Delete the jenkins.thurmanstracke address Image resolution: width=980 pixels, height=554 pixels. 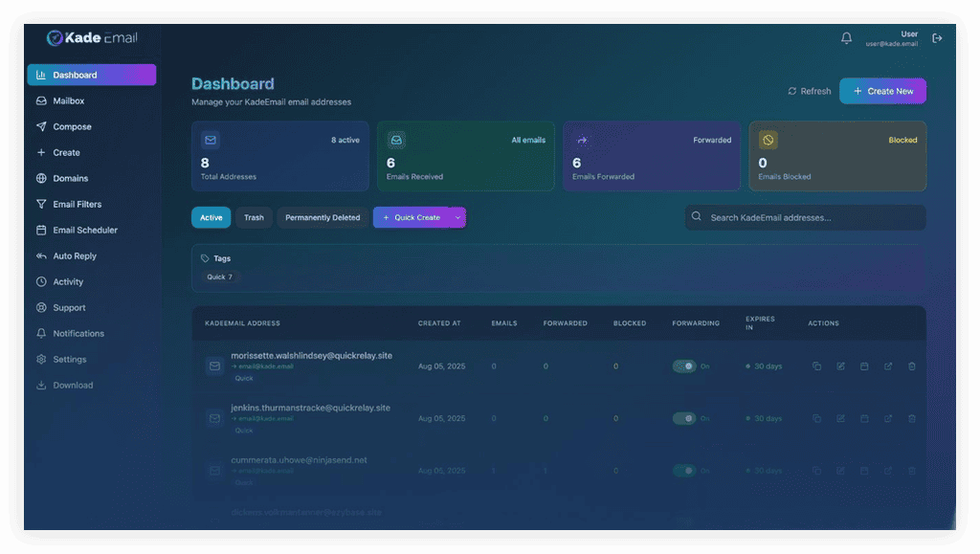point(912,418)
